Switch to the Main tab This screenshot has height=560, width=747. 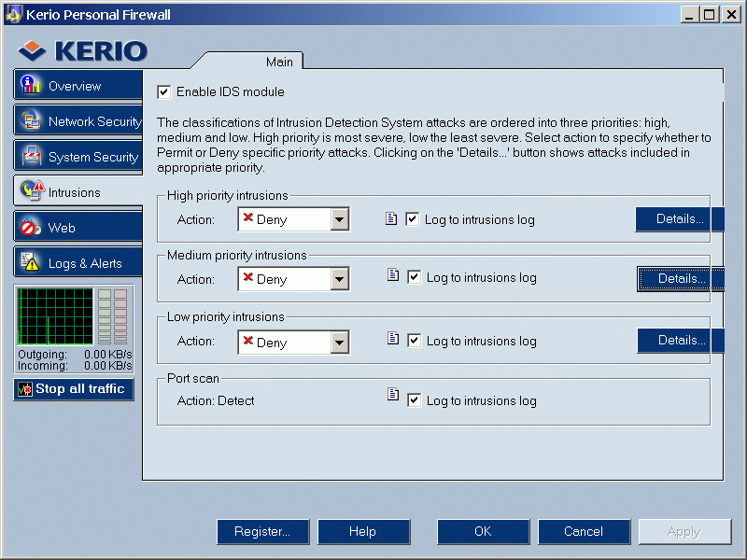pyautogui.click(x=279, y=62)
